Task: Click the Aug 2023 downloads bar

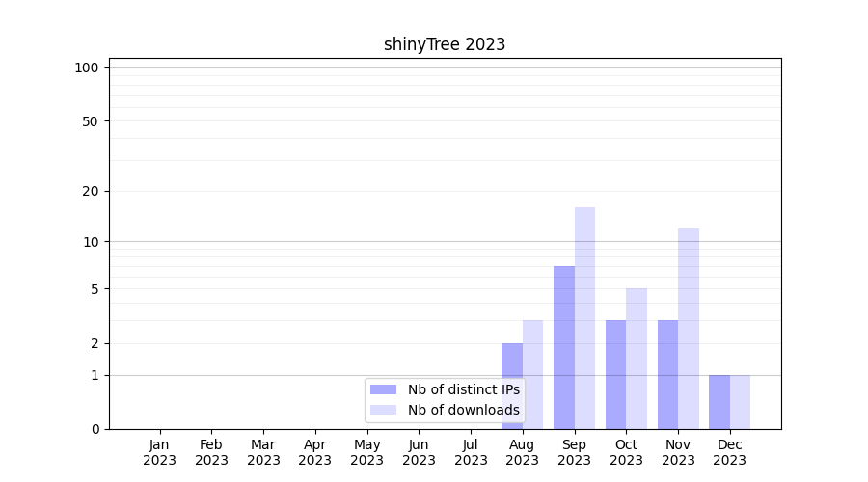Action: point(533,374)
